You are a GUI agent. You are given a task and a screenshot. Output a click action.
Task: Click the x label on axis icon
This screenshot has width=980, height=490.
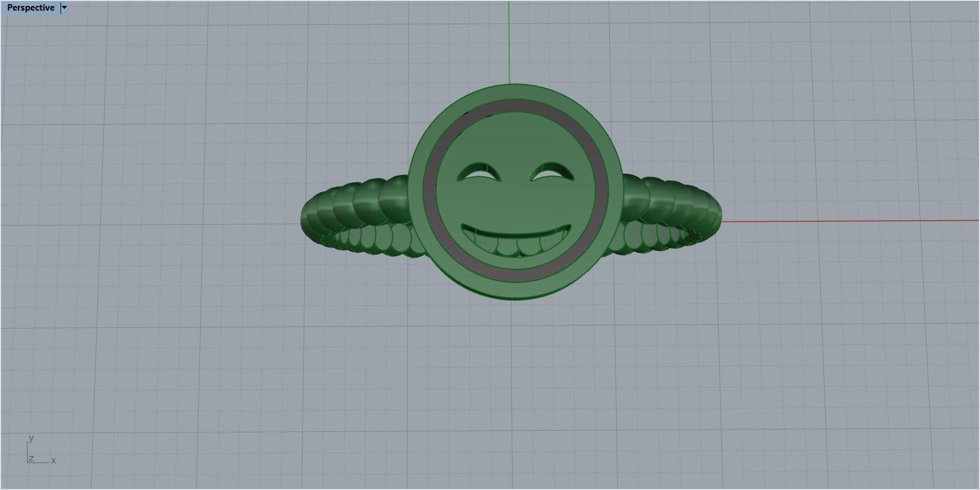[x=53, y=460]
